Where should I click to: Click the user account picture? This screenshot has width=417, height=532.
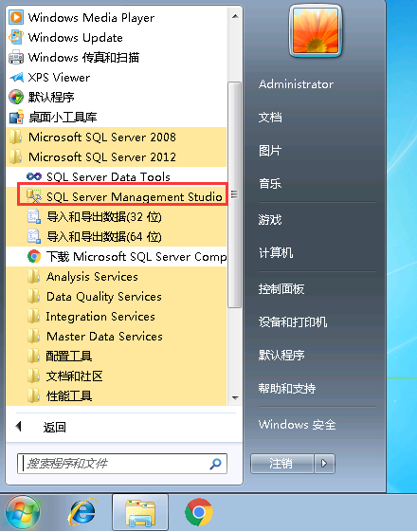pos(316,30)
